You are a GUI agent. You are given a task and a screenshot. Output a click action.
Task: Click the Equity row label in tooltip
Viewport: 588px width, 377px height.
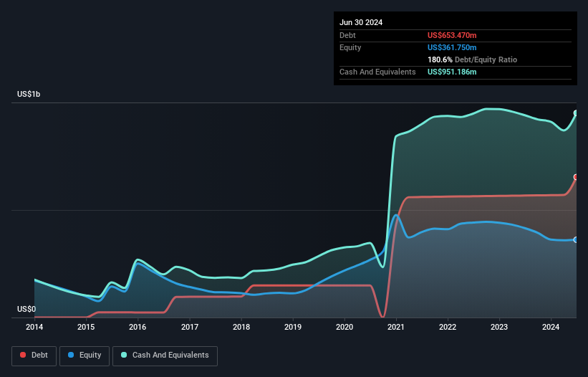tap(350, 47)
